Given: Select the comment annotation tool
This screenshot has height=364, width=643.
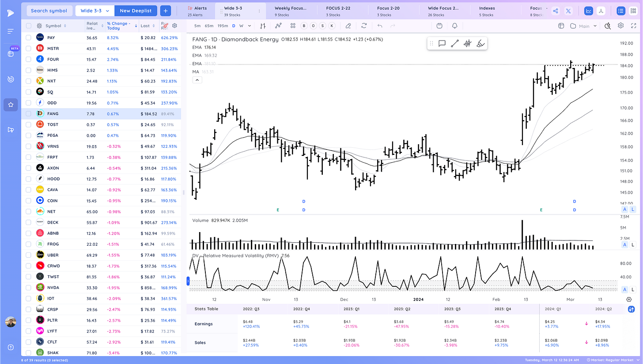Looking at the screenshot, I should (442, 43).
